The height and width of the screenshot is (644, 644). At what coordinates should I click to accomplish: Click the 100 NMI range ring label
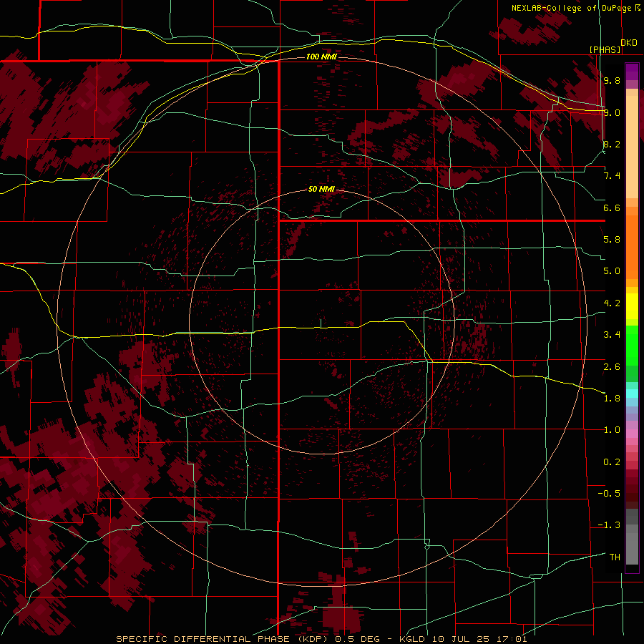pos(321,57)
